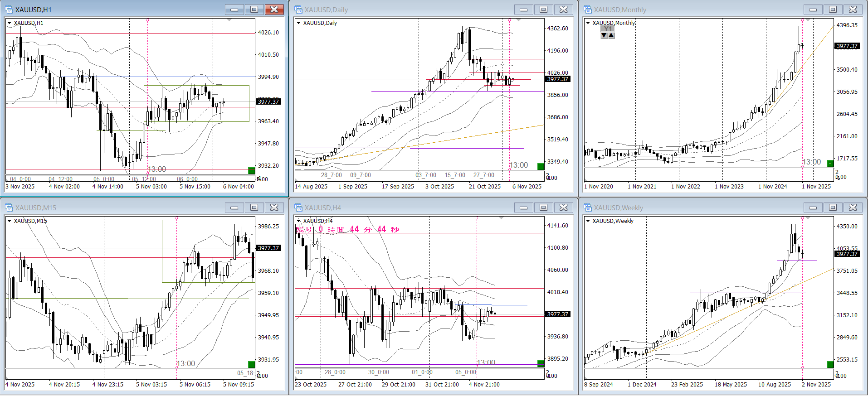The image size is (868, 396).
Task: Click the XAUUSD,M15 window title icon
Action: click(x=9, y=208)
